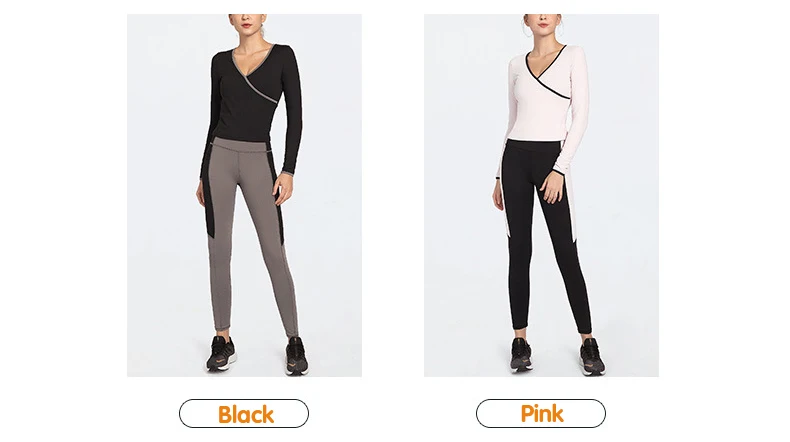Open the Black outfit product photo
Viewport: 790px width, 442px height.
[x=244, y=196]
